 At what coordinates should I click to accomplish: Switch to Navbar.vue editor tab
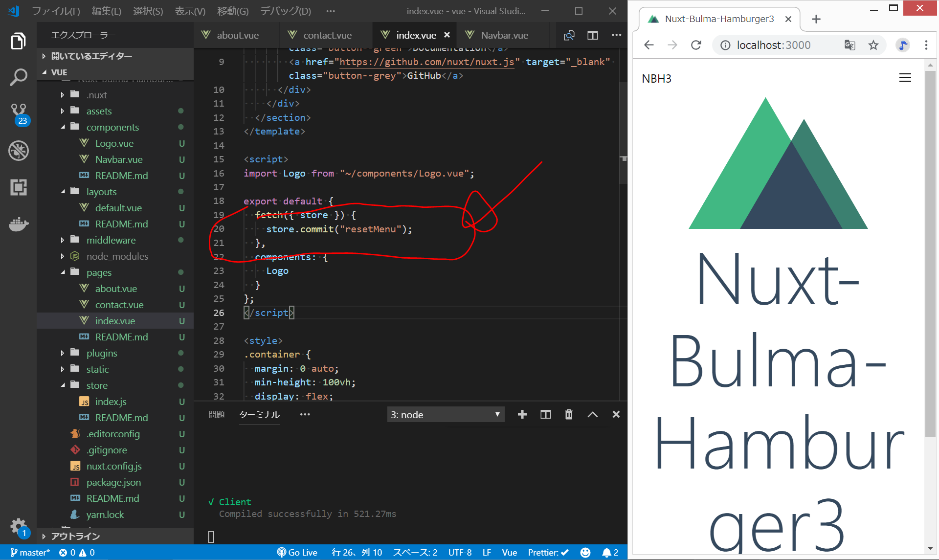tap(504, 35)
